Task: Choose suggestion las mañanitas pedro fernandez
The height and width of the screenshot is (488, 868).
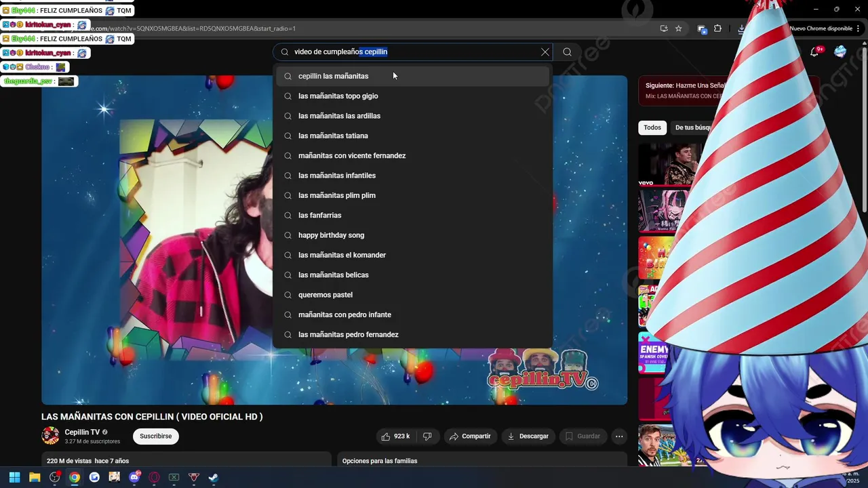Action: pos(412,335)
